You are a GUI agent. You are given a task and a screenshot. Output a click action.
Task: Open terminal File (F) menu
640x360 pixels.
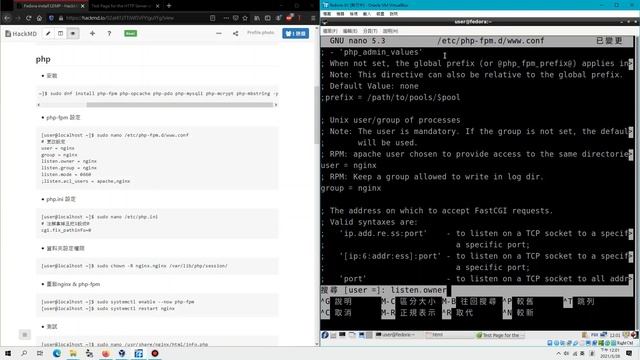(x=330, y=31)
